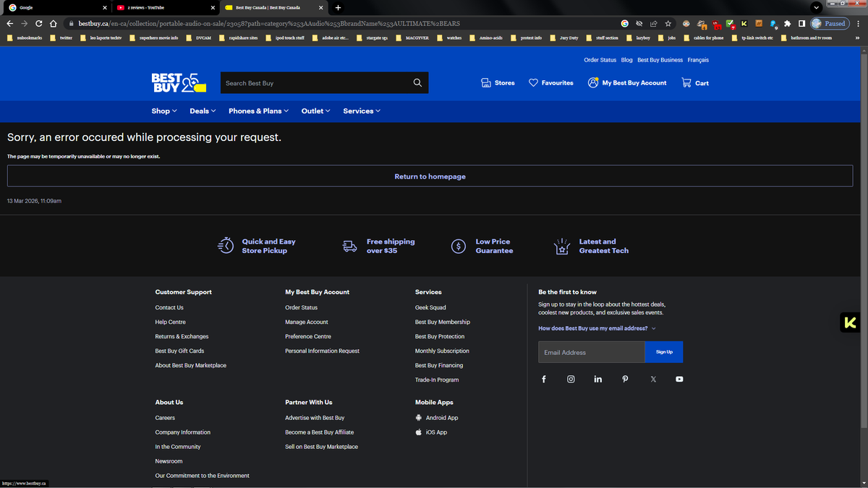The height and width of the screenshot is (488, 868).
Task: Open Returns & Exchanges link
Action: click(182, 336)
